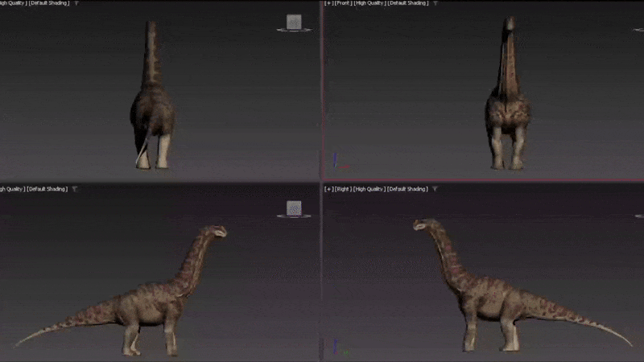The image size is (644, 362).
Task: Open High Quality menu in Front viewport
Action: pos(368,3)
